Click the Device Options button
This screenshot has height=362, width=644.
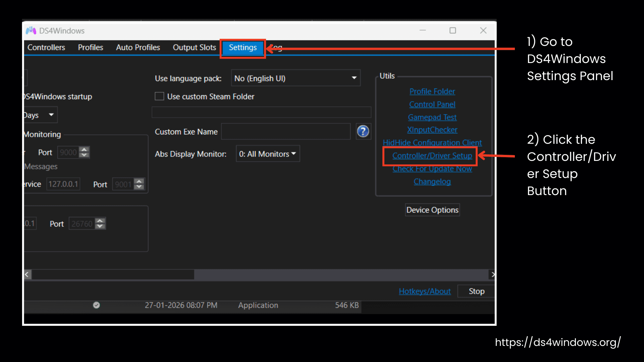pos(432,210)
